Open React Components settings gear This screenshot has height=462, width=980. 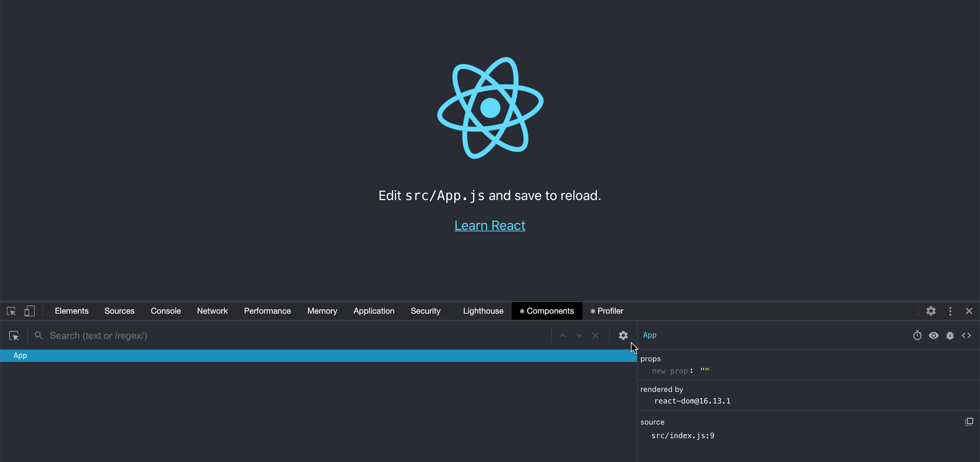[623, 335]
